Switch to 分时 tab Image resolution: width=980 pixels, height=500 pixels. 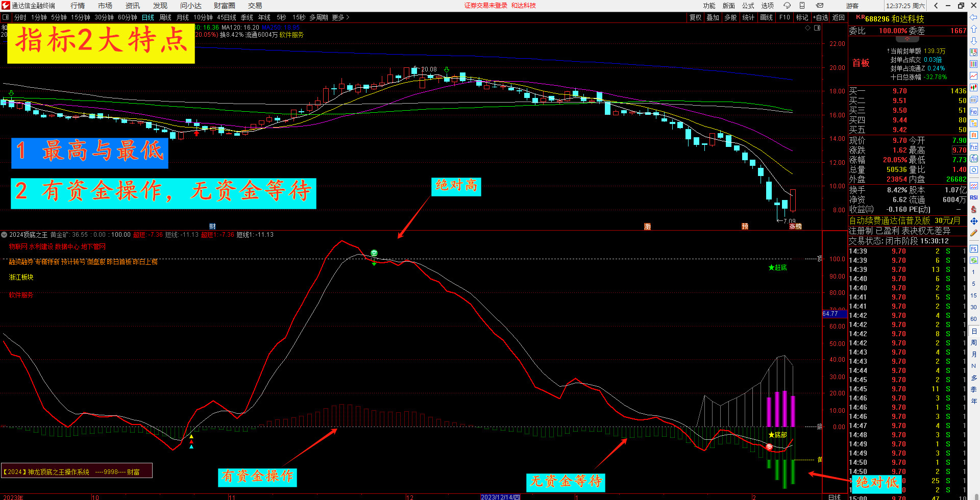click(20, 17)
